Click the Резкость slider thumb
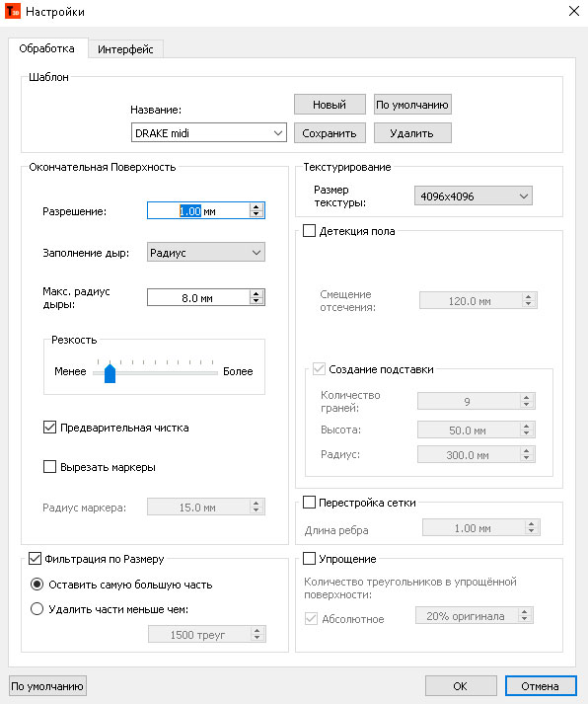Image resolution: width=588 pixels, height=704 pixels. point(110,373)
